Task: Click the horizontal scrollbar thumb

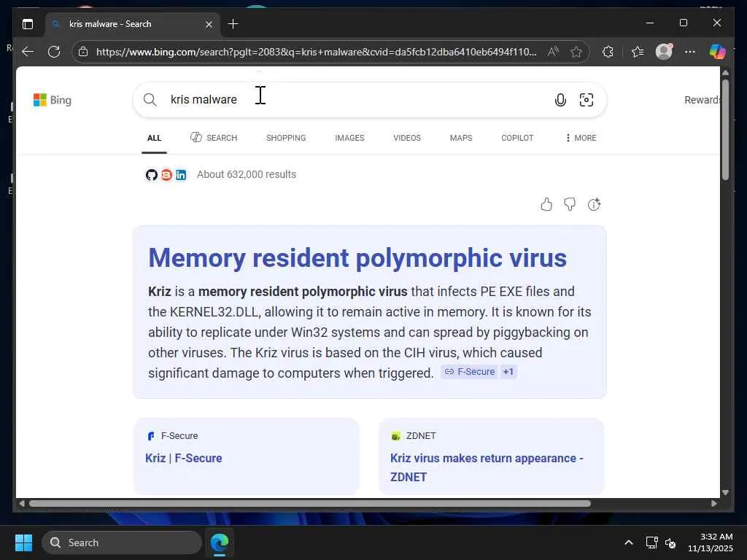Action: point(310,503)
